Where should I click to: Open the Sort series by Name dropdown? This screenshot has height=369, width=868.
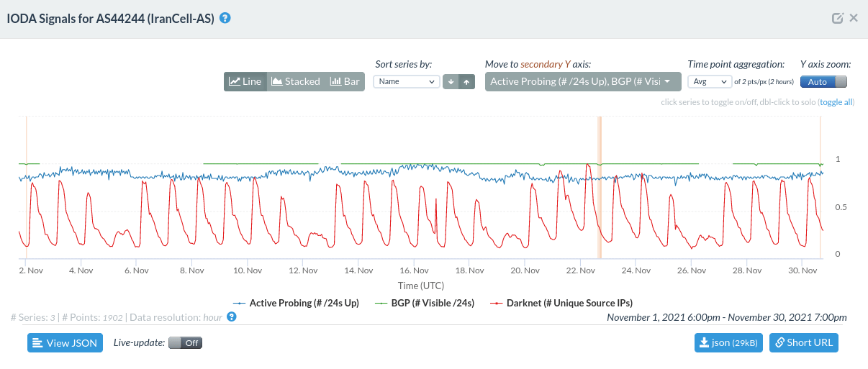tap(406, 81)
